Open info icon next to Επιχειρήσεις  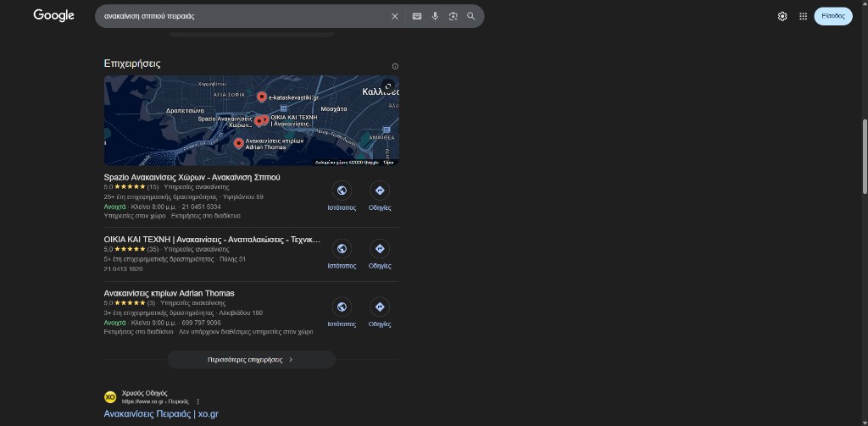click(x=395, y=66)
